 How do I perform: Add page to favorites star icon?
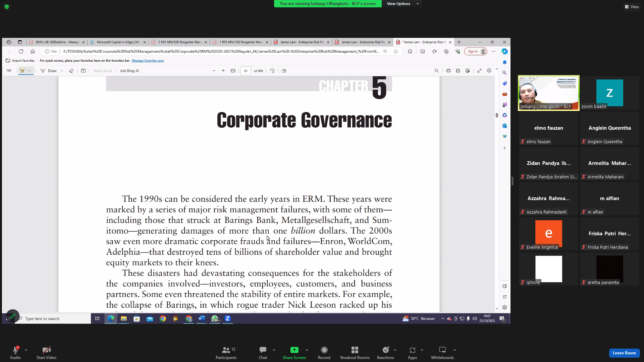(396, 51)
